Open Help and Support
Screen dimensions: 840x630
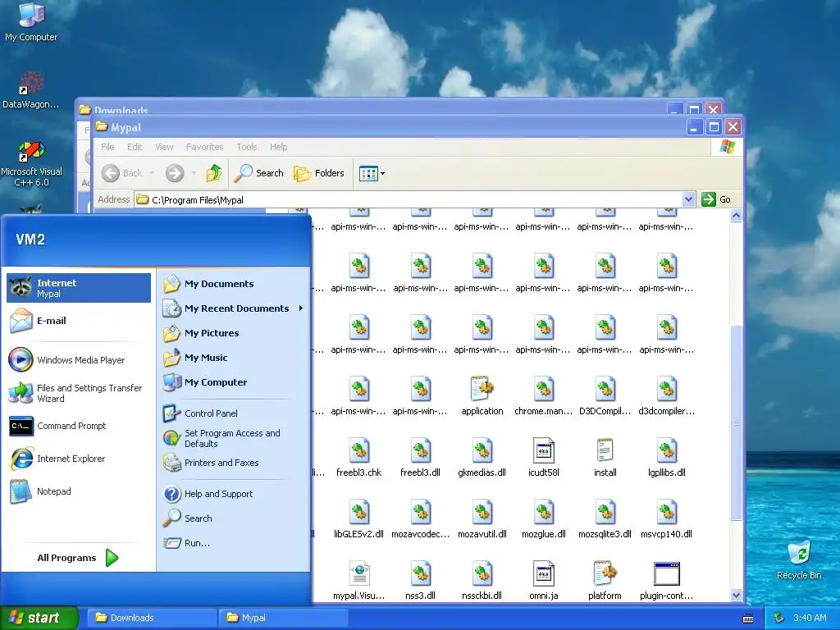tap(233, 493)
